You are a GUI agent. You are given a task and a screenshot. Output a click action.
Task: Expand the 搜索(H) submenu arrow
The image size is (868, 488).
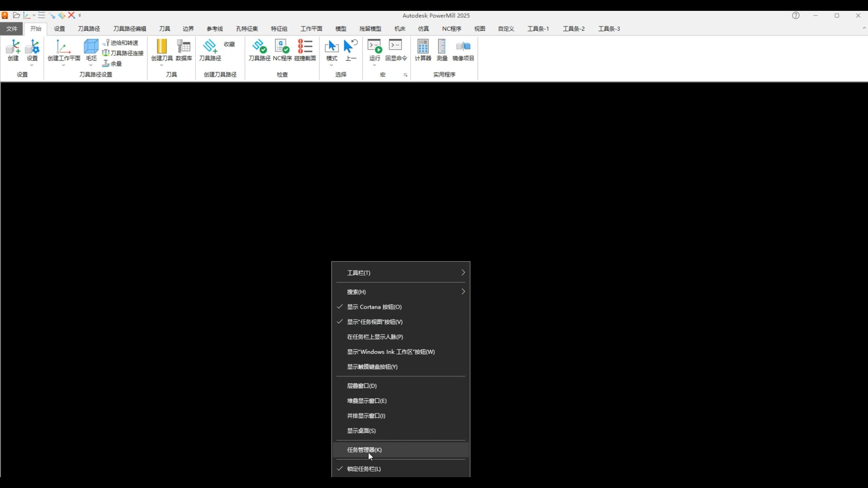tap(463, 291)
